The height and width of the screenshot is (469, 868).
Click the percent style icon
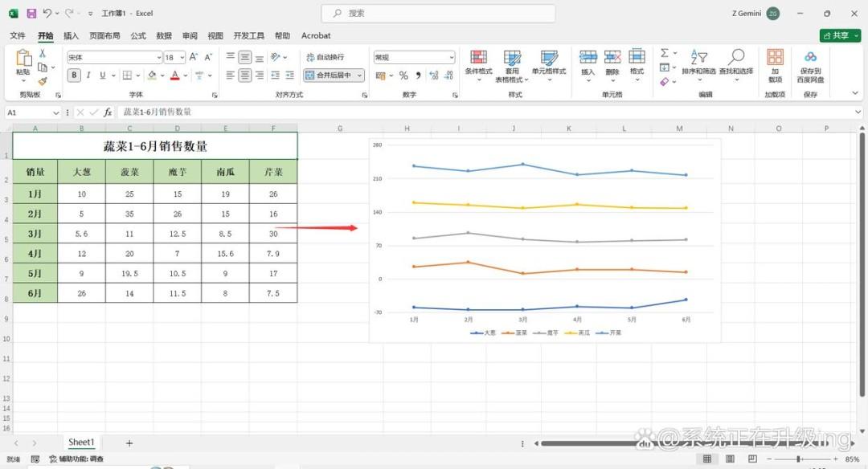[x=403, y=75]
